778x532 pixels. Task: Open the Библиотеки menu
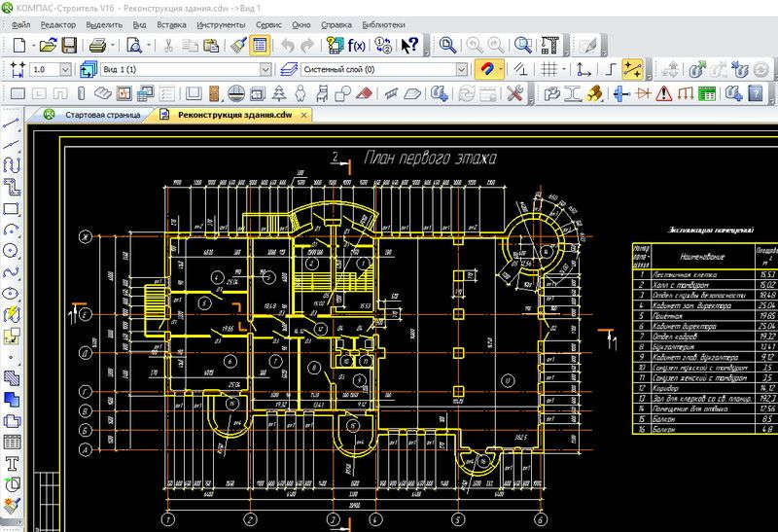[x=383, y=25]
